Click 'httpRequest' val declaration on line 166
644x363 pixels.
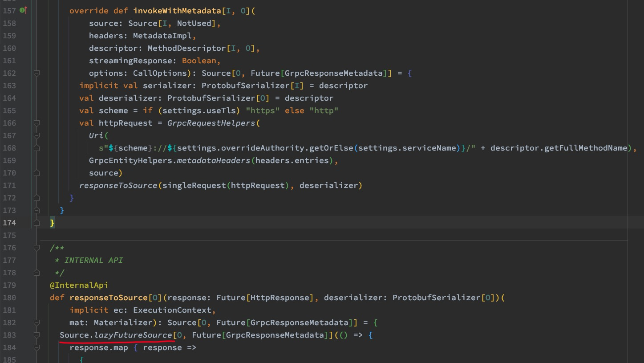pos(126,123)
